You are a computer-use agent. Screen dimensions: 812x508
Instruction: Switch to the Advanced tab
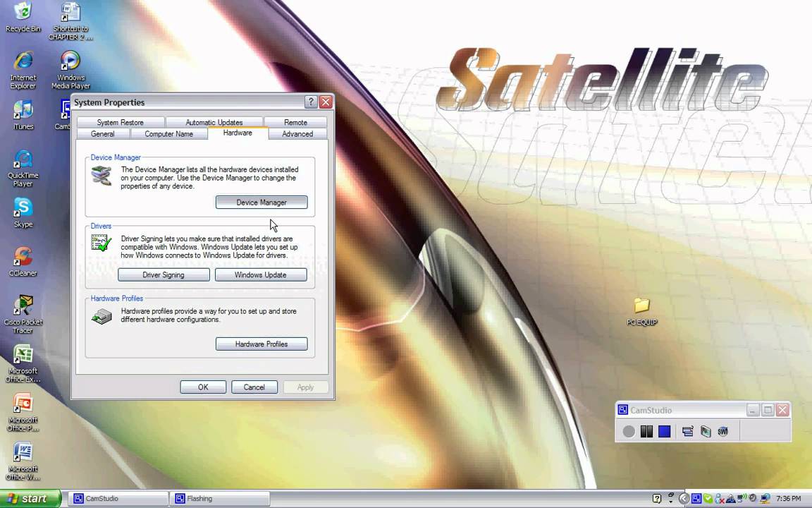click(x=297, y=134)
